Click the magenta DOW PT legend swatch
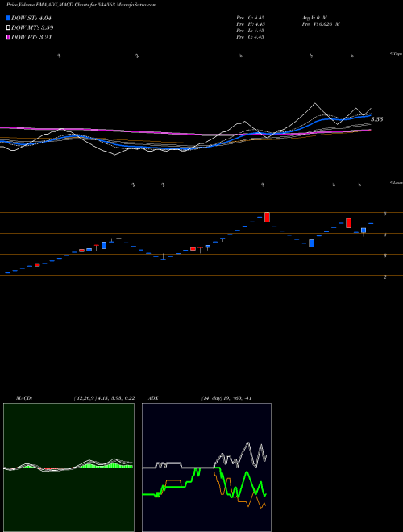403x532 pixels. [8, 37]
